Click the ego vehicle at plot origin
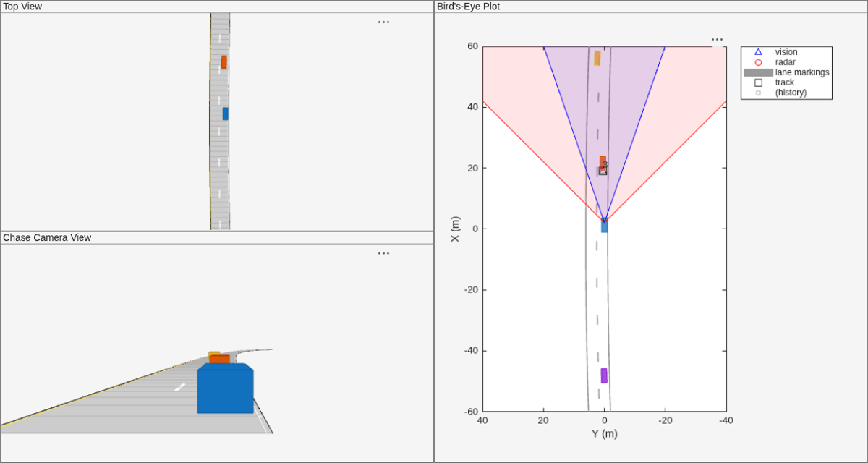The image size is (868, 463). point(605,226)
